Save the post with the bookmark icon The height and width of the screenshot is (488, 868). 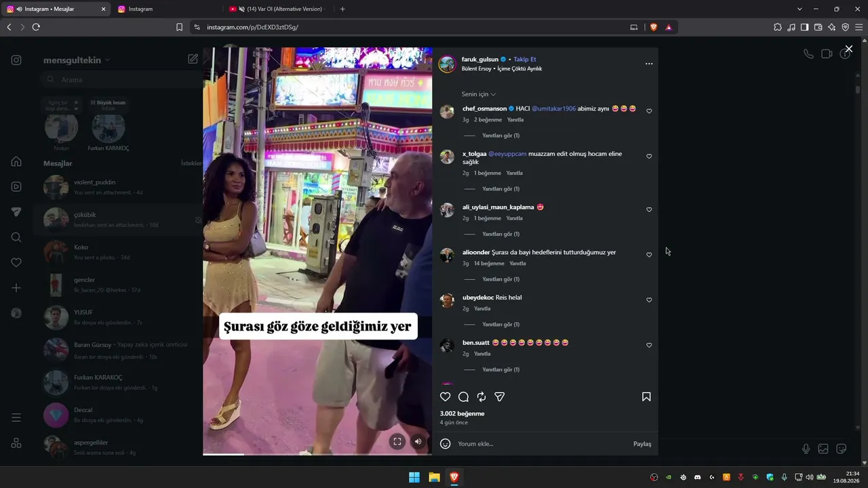tap(646, 397)
